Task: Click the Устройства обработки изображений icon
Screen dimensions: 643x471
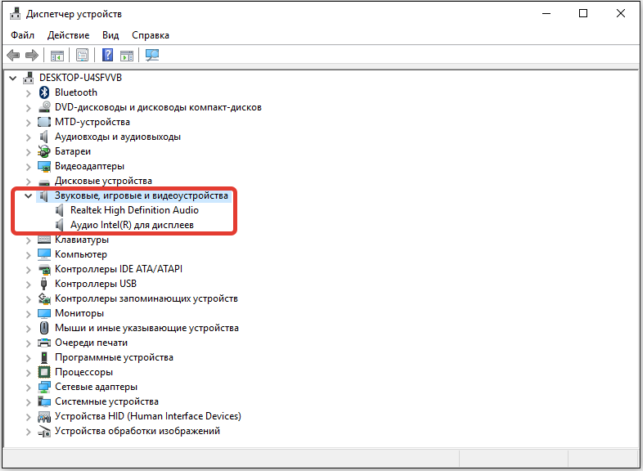Action: [44, 431]
